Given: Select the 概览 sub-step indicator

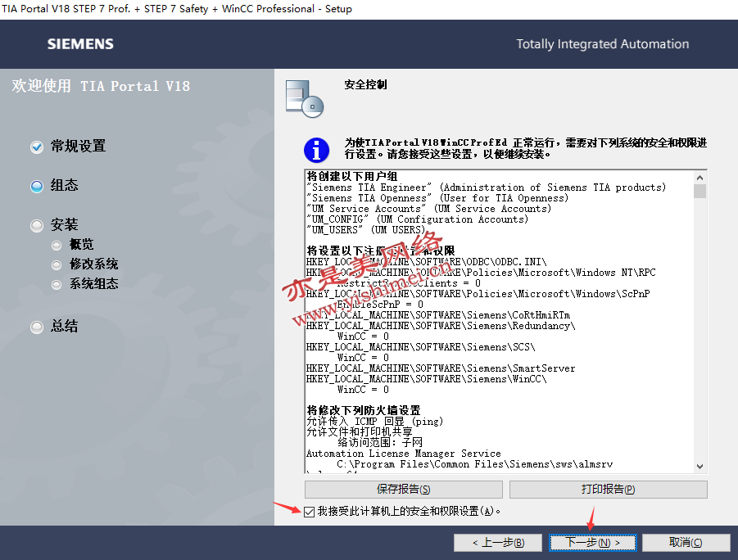Looking at the screenshot, I should [x=57, y=245].
